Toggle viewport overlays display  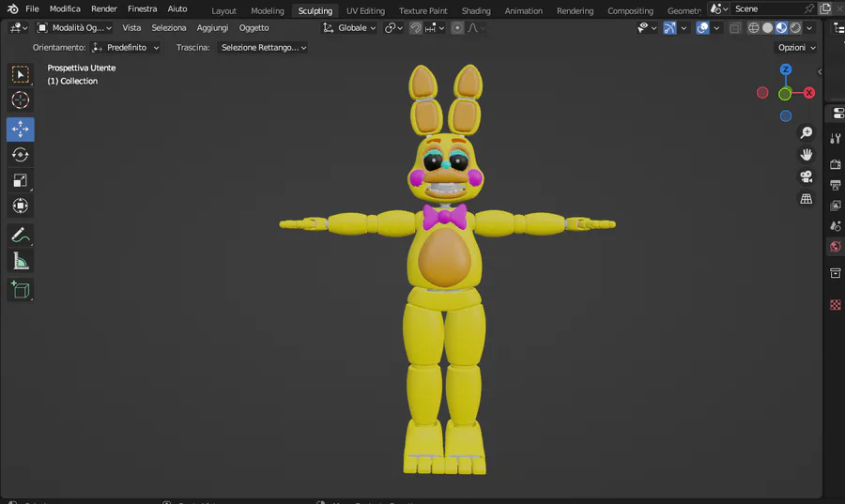pos(702,28)
